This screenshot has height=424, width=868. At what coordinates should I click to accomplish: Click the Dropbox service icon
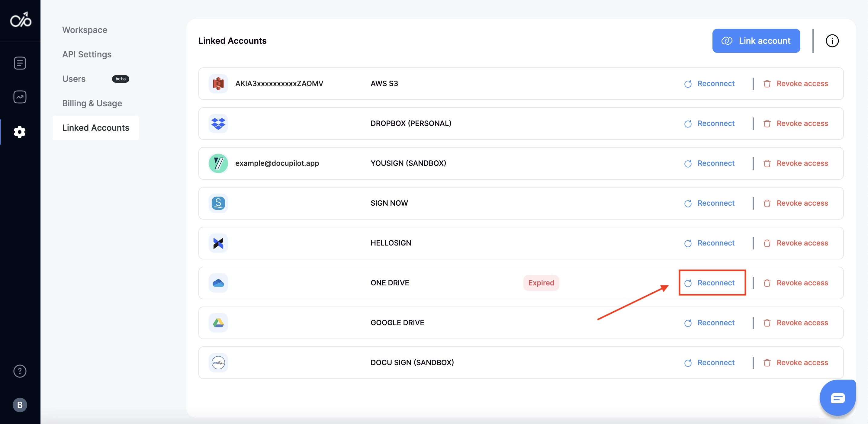(x=218, y=123)
